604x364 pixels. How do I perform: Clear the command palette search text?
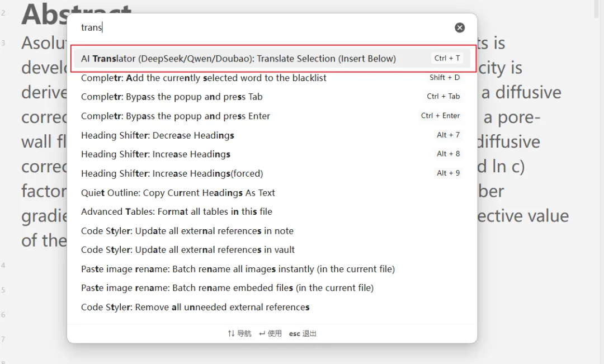click(x=460, y=27)
